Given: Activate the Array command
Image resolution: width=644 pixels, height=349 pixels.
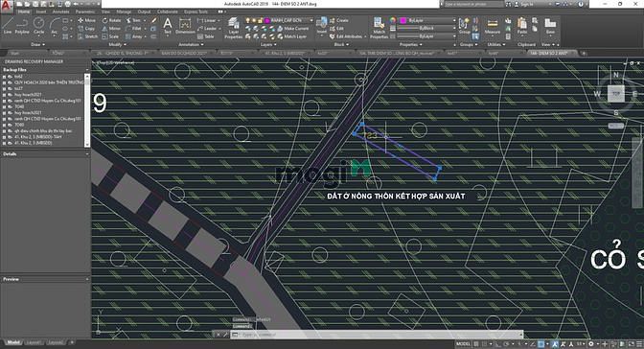Looking at the screenshot, I should [133, 36].
